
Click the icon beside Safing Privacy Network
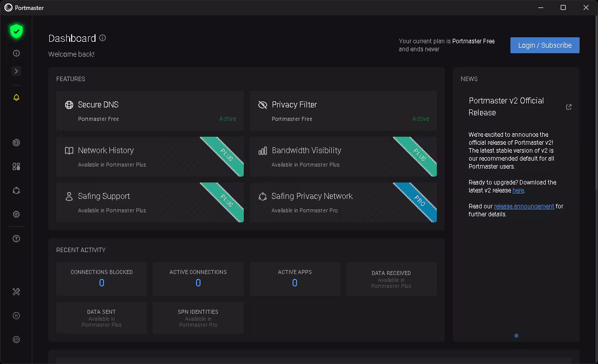(263, 196)
